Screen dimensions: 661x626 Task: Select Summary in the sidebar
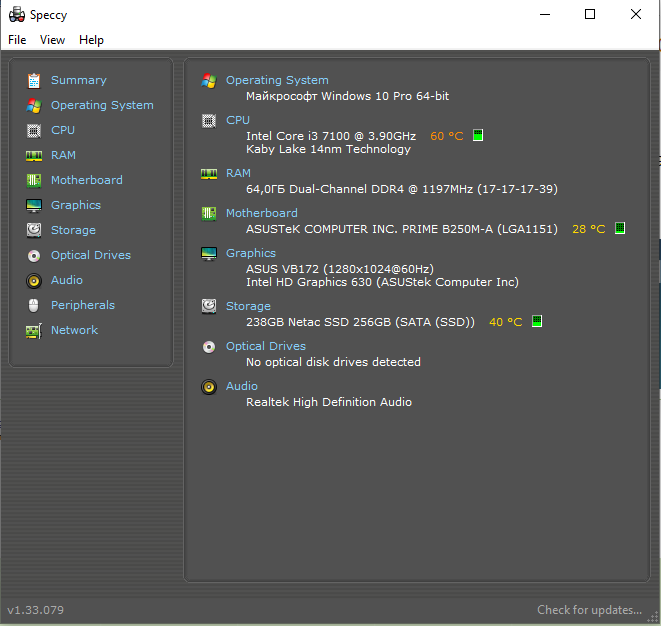pos(79,80)
